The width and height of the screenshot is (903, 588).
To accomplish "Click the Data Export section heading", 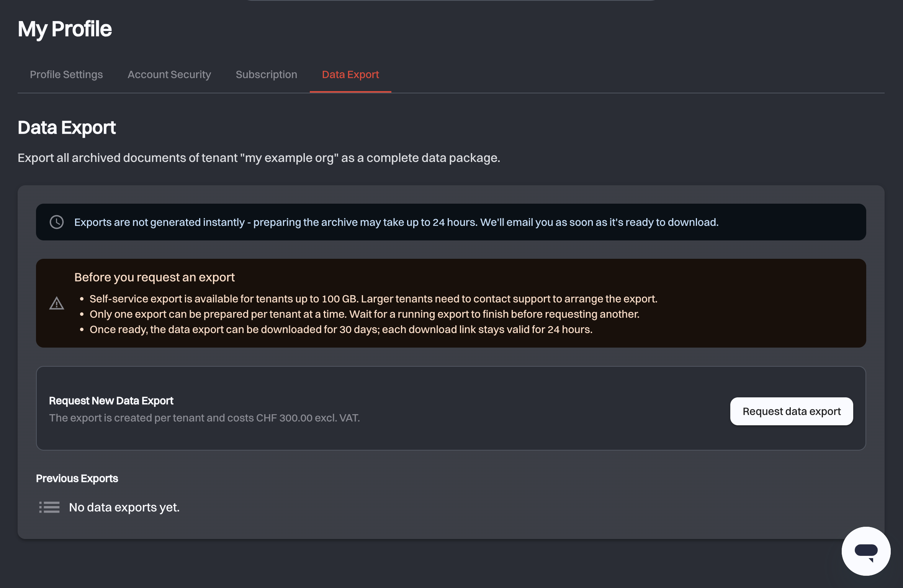I will 67,127.
